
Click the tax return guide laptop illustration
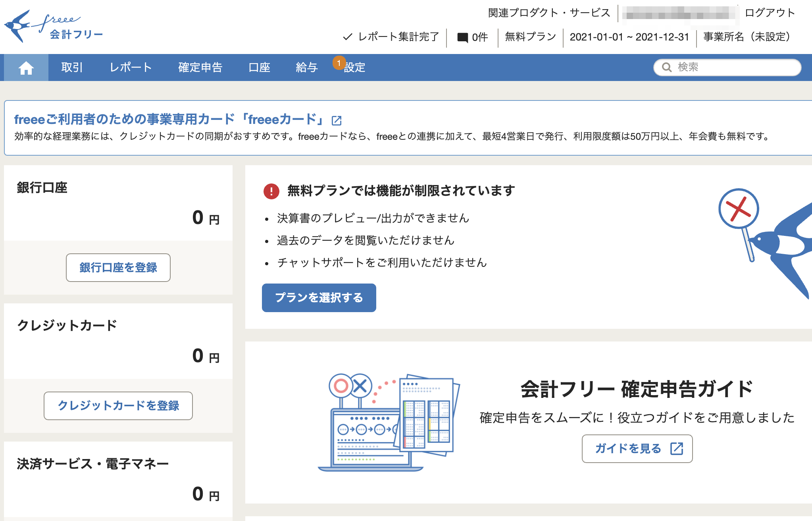coord(389,422)
